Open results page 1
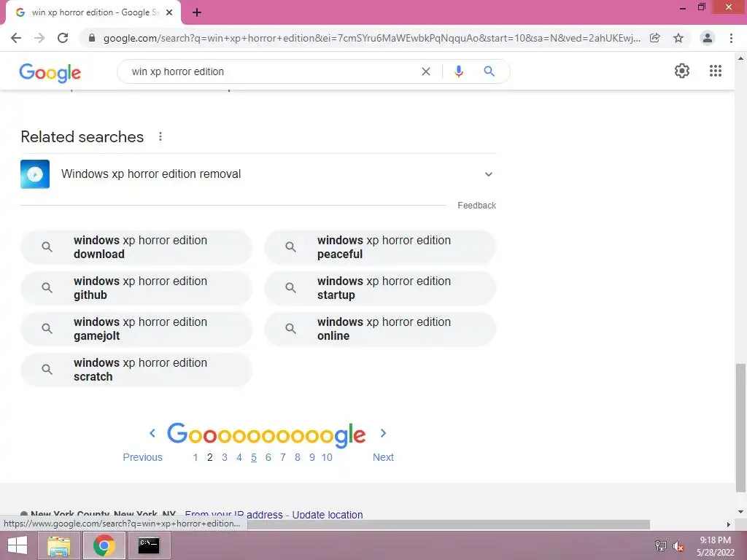Image resolution: width=747 pixels, height=560 pixels. 196,457
